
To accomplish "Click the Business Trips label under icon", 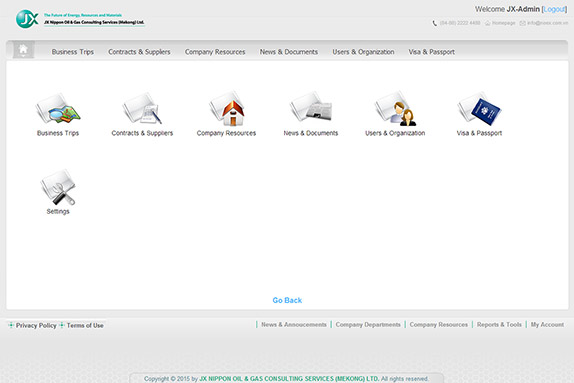I will click(58, 133).
